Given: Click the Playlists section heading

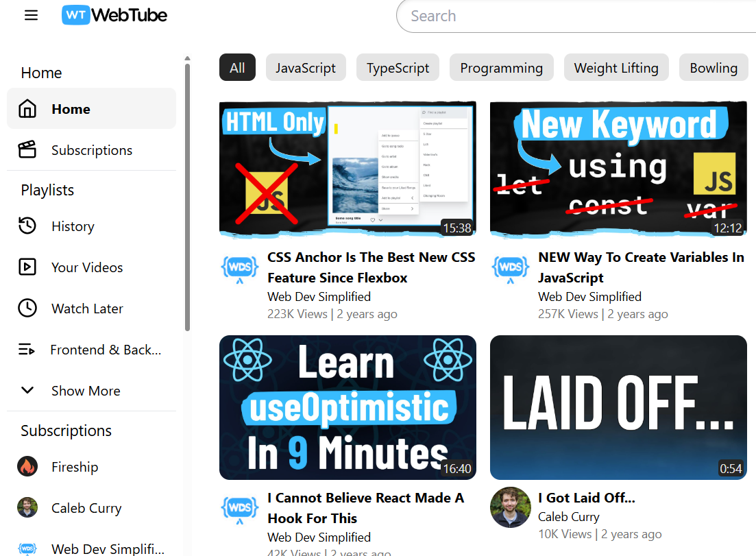Looking at the screenshot, I should pos(47,190).
